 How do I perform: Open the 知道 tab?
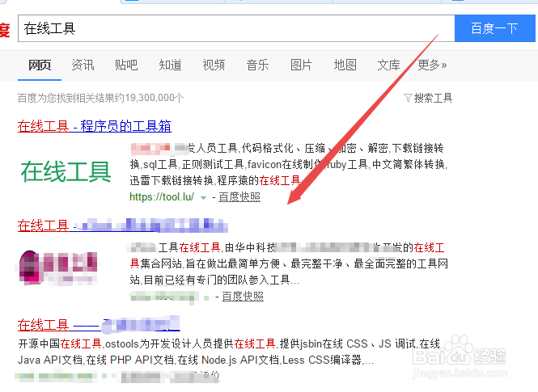point(170,65)
